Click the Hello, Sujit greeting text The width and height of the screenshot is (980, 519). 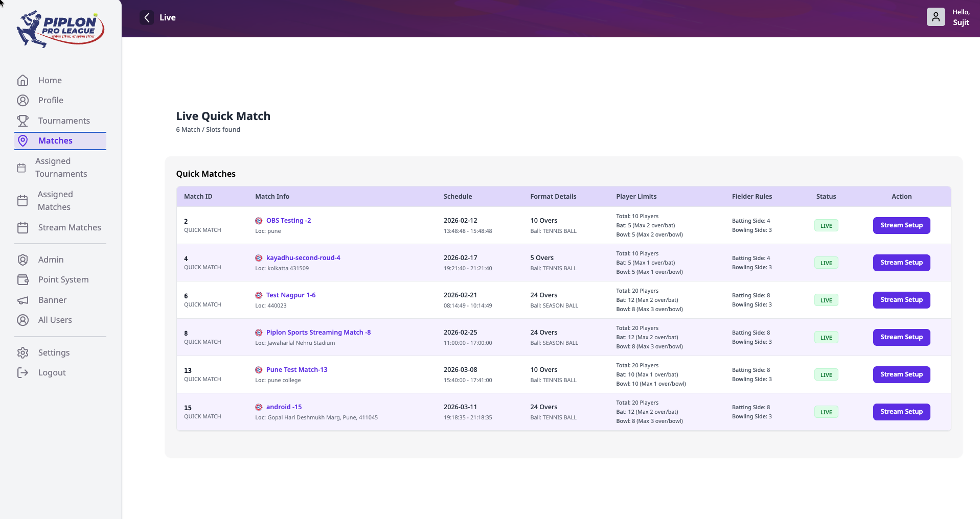961,17
